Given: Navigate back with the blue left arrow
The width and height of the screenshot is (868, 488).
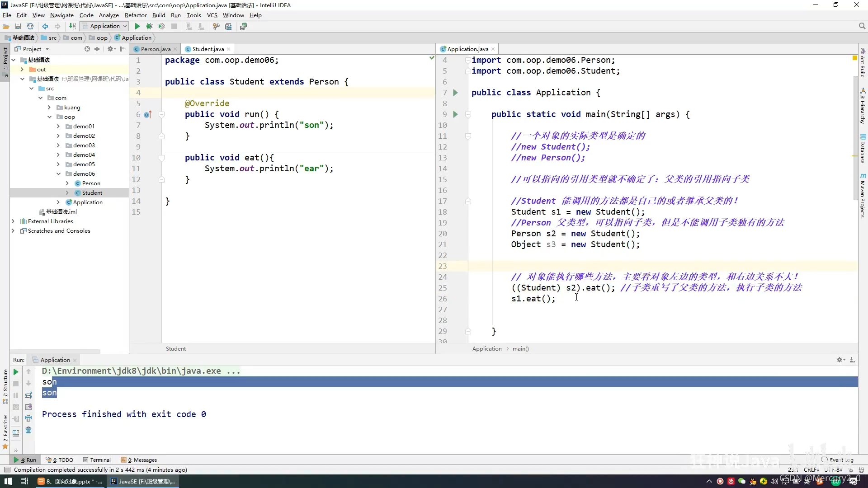Looking at the screenshot, I should point(45,26).
